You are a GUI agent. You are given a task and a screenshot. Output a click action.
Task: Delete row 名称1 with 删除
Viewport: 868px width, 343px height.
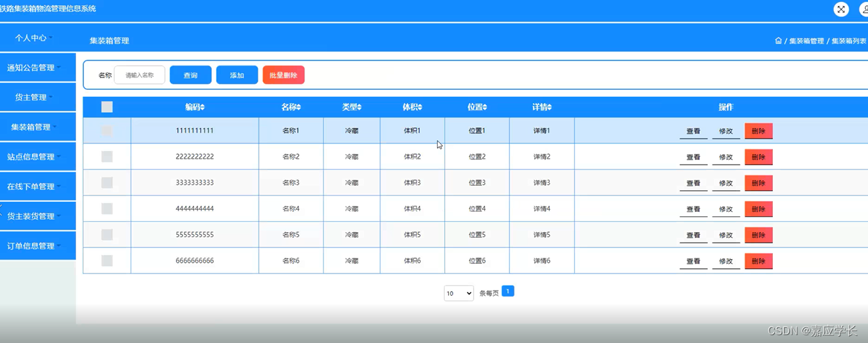click(758, 131)
